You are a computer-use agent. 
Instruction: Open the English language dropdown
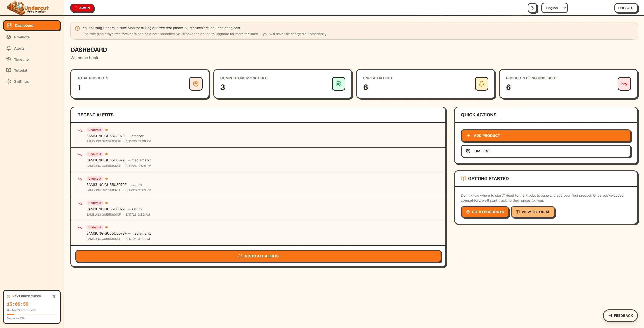tap(554, 8)
